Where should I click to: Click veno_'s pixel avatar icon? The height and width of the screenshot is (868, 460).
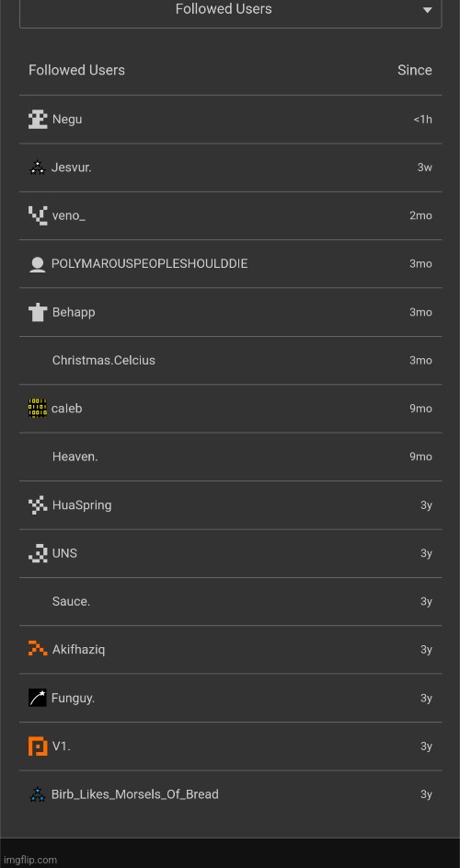(38, 215)
